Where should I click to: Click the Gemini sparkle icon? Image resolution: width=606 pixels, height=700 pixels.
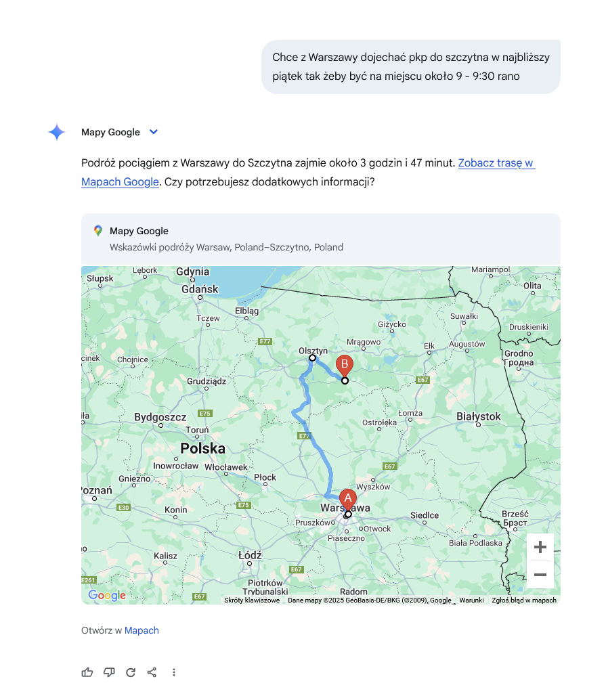click(x=57, y=132)
